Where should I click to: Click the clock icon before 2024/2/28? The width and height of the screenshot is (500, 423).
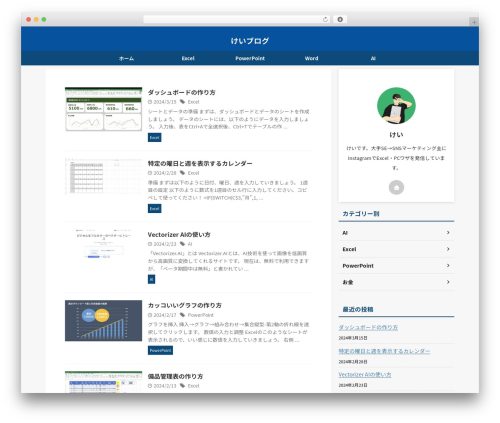pos(150,173)
